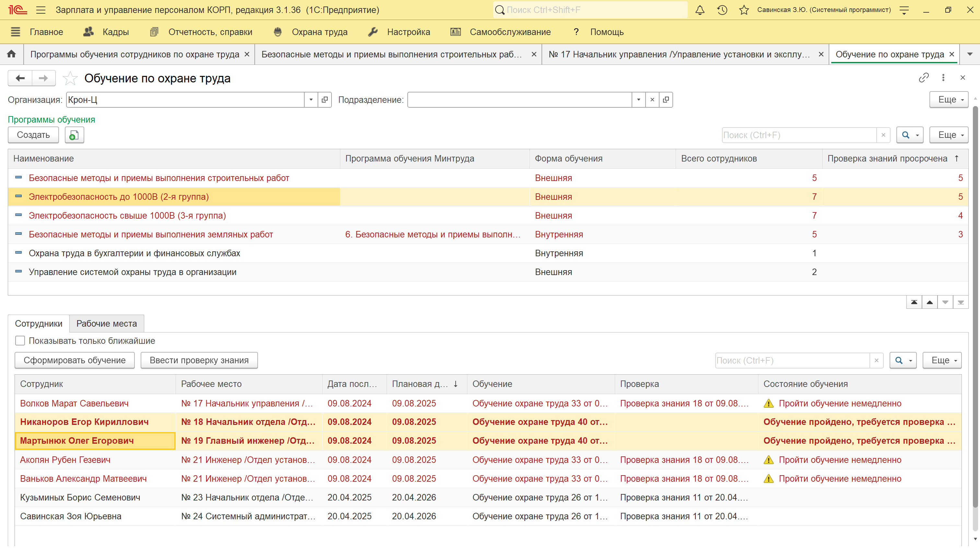980x554 pixels.
Task: Click the notifications bell icon
Action: 700,10
